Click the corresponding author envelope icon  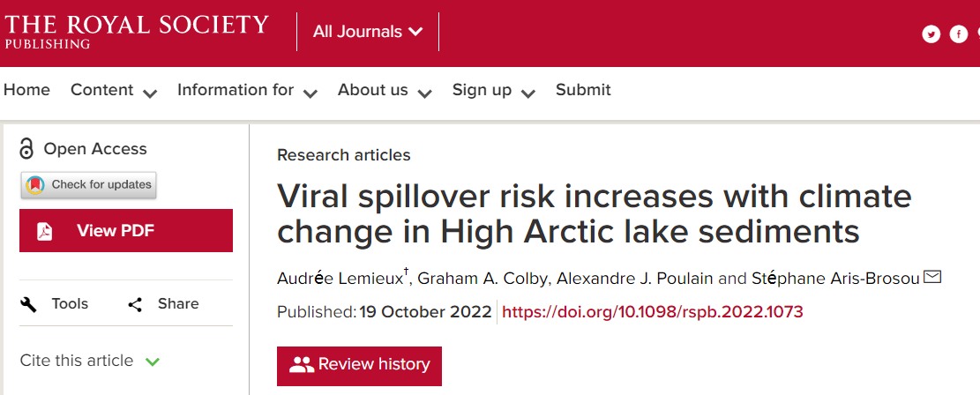pyautogui.click(x=932, y=277)
